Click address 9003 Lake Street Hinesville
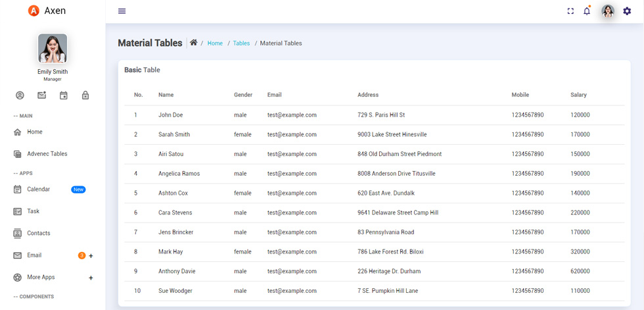The image size is (644, 310). pos(392,134)
